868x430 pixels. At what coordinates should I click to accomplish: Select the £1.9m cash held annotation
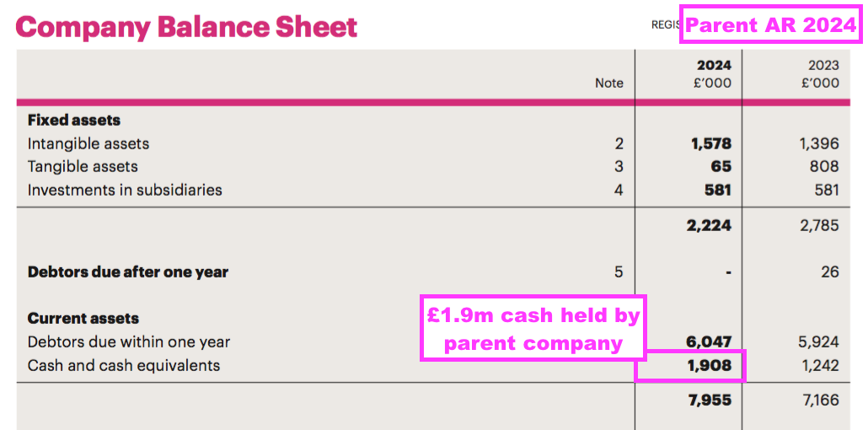(x=533, y=329)
